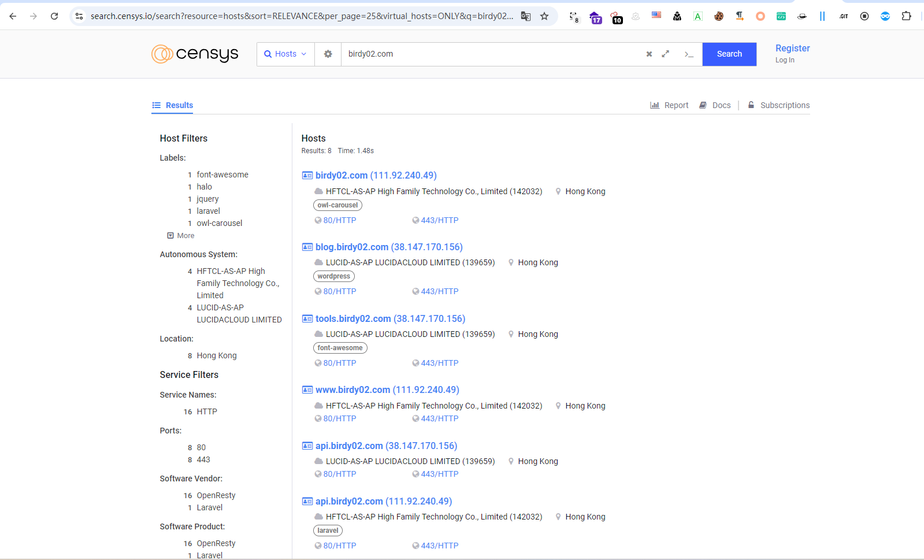The width and height of the screenshot is (924, 560).
Task: Open the browser extensions puzzle icon
Action: (906, 16)
